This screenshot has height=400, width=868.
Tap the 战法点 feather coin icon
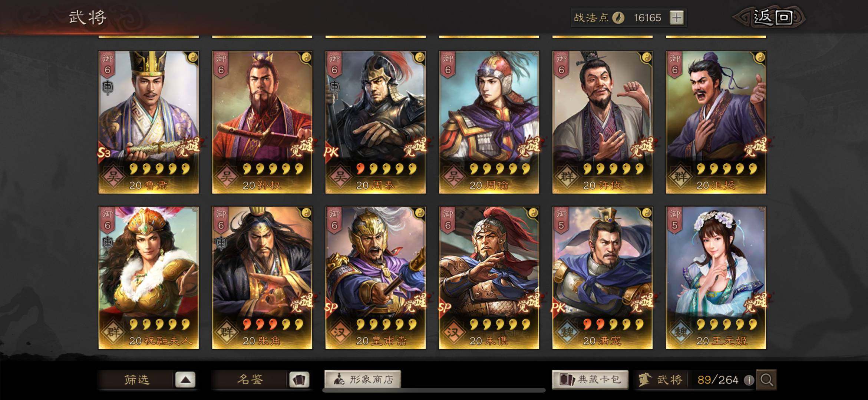[x=618, y=18]
